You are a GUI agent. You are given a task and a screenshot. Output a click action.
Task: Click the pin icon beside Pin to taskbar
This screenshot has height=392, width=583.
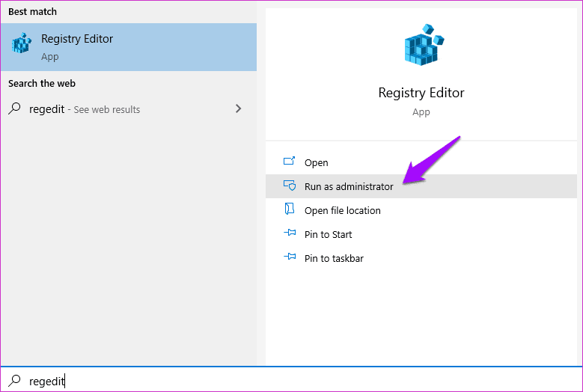pos(290,257)
